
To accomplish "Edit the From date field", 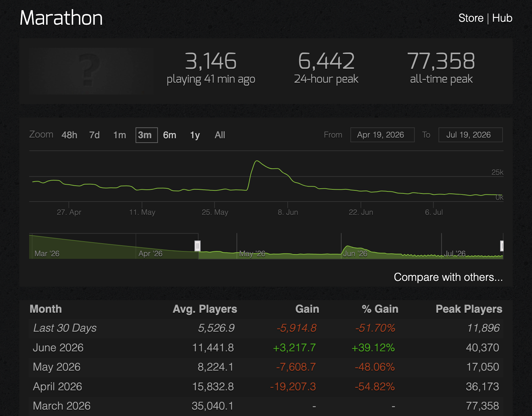I will coord(382,135).
